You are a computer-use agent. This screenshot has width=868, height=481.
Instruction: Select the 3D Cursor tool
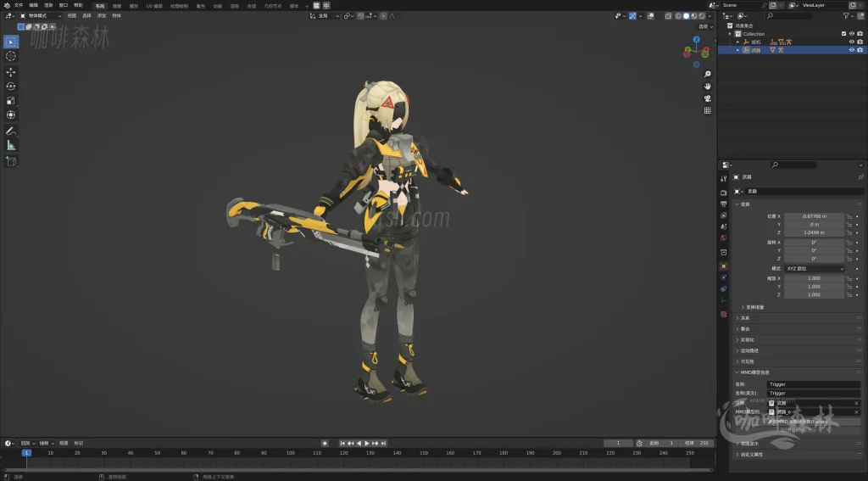tap(10, 56)
